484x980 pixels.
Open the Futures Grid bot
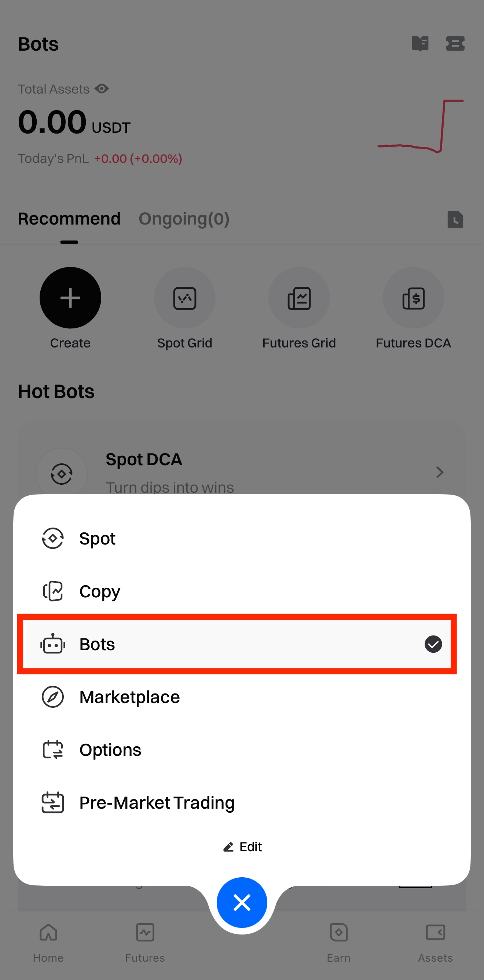click(x=299, y=298)
